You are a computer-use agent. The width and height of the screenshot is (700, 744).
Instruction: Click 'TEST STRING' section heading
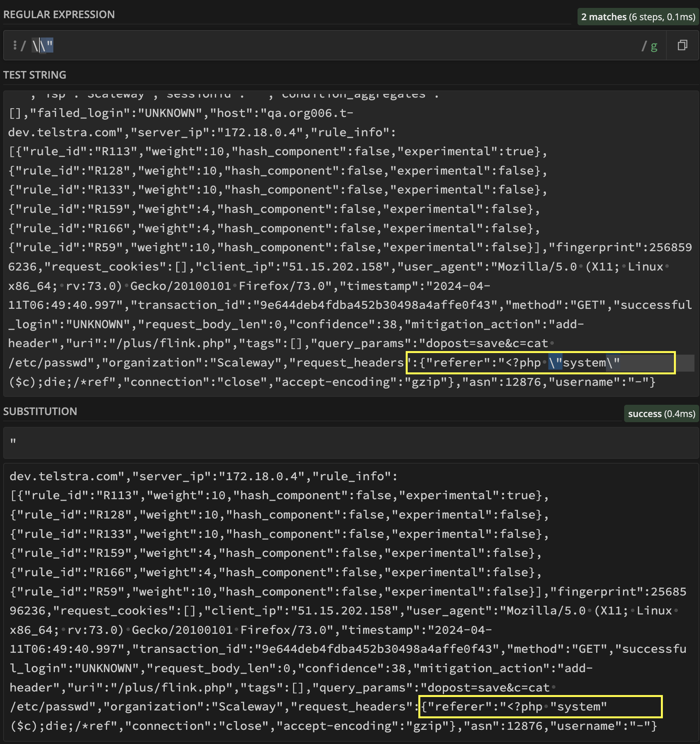coord(35,75)
